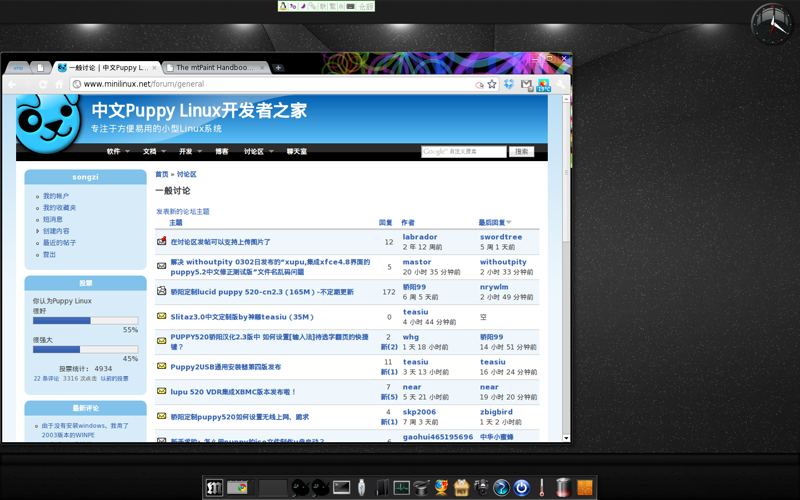Sort by 主题 column header

coord(176,222)
